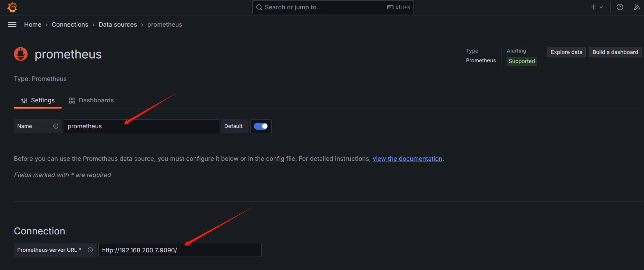Screen dimensions: 644x270
Task: Click the prometheus page title
Action: (68, 54)
